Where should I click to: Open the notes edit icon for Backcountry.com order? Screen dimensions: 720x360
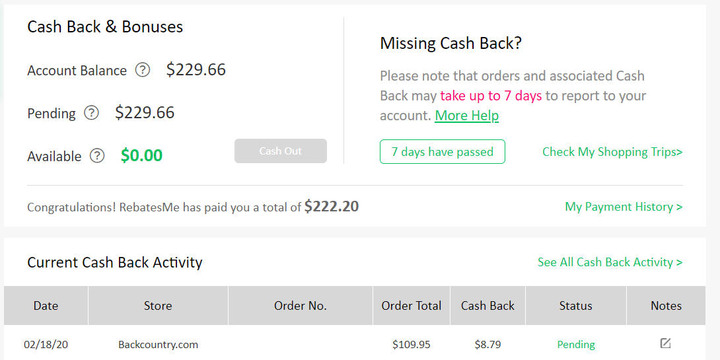pyautogui.click(x=665, y=343)
